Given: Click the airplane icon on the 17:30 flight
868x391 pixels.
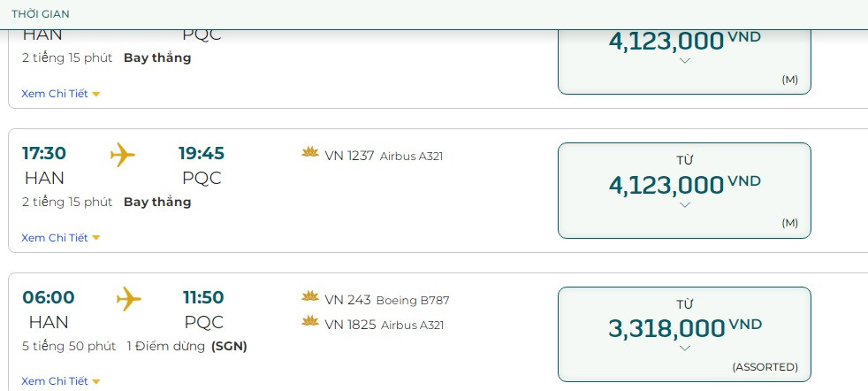Looking at the screenshot, I should pos(123,155).
